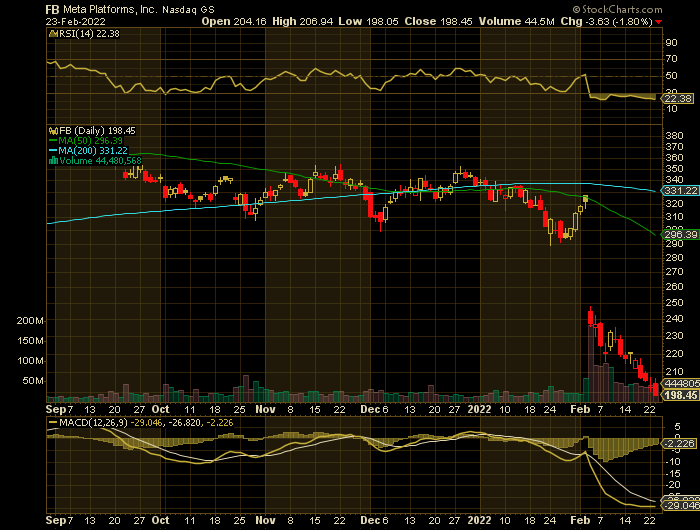Click the green line marker beside MA(50)

pos(53,141)
